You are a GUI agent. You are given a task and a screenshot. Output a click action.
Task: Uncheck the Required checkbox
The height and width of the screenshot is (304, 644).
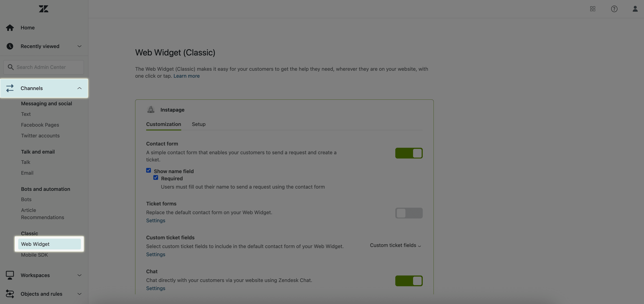(156, 177)
